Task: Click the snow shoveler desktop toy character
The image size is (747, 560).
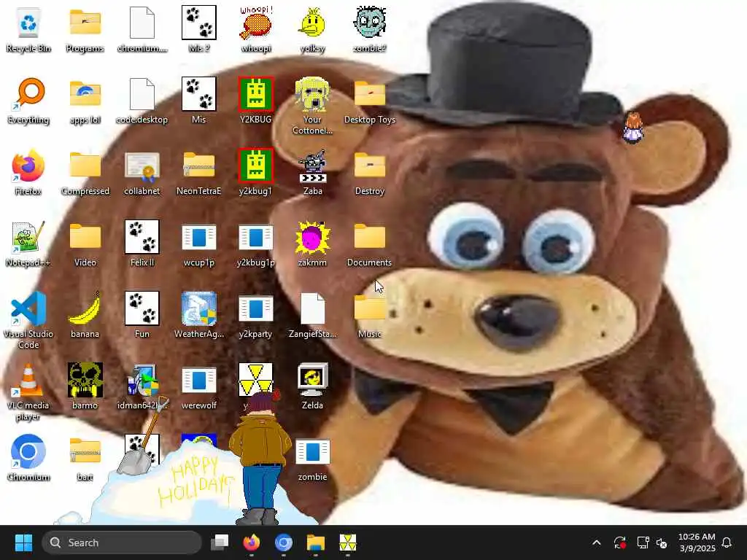Action: tap(260, 457)
